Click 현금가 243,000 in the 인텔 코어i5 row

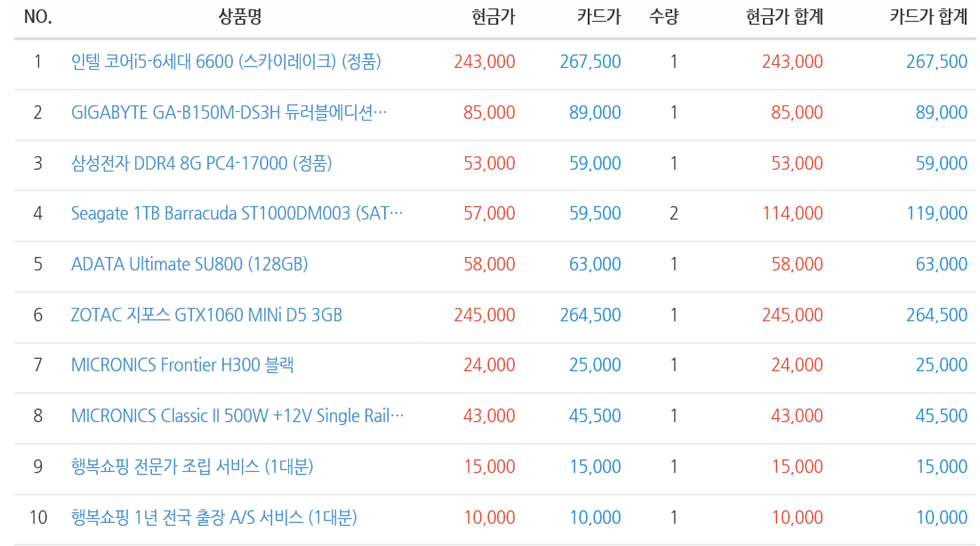coord(484,61)
